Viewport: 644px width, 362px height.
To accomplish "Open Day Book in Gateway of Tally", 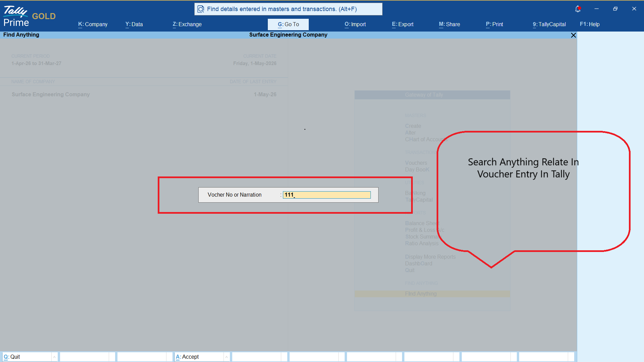I will 417,170.
